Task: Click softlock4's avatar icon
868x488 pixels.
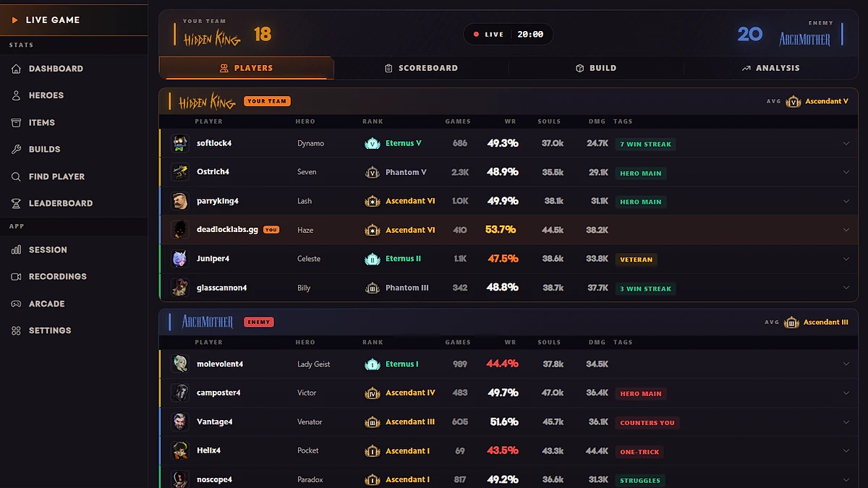Action: click(x=180, y=143)
